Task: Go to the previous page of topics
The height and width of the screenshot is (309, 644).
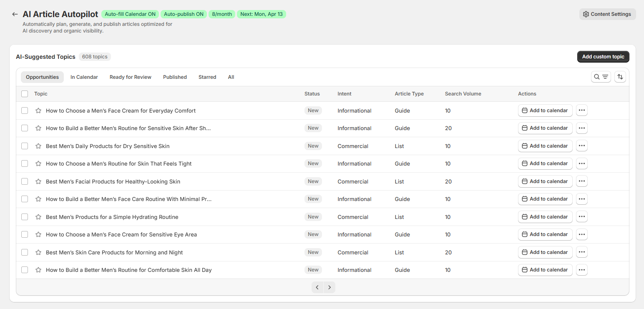Action: click(x=317, y=287)
